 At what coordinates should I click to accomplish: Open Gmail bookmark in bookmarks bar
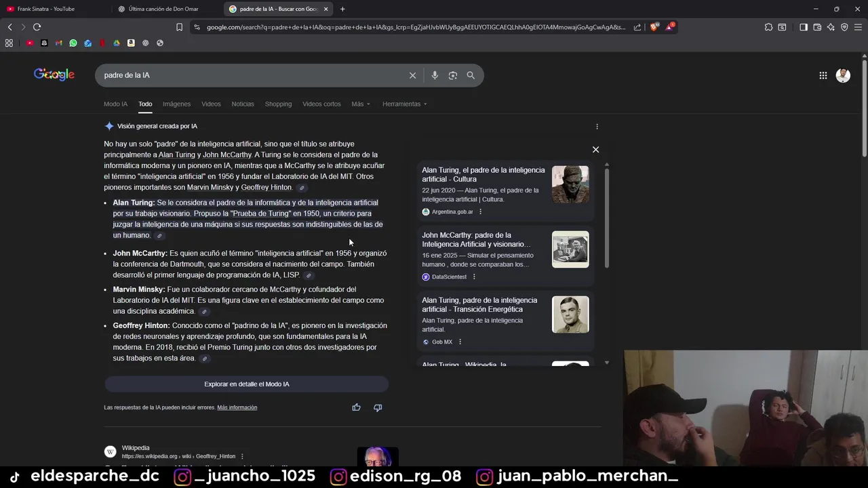pyautogui.click(x=59, y=43)
